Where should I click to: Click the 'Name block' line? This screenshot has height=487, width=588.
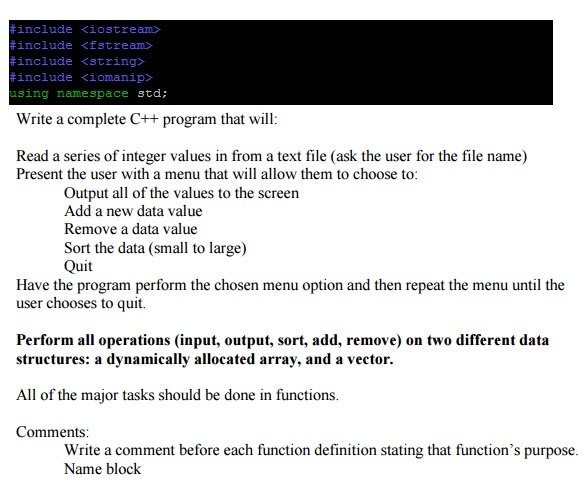[x=102, y=469]
